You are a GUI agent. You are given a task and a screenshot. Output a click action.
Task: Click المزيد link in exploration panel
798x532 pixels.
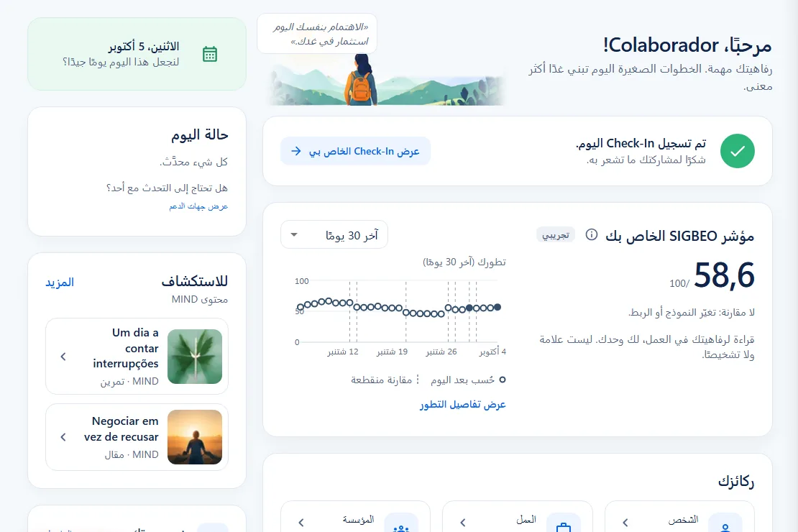pos(60,282)
